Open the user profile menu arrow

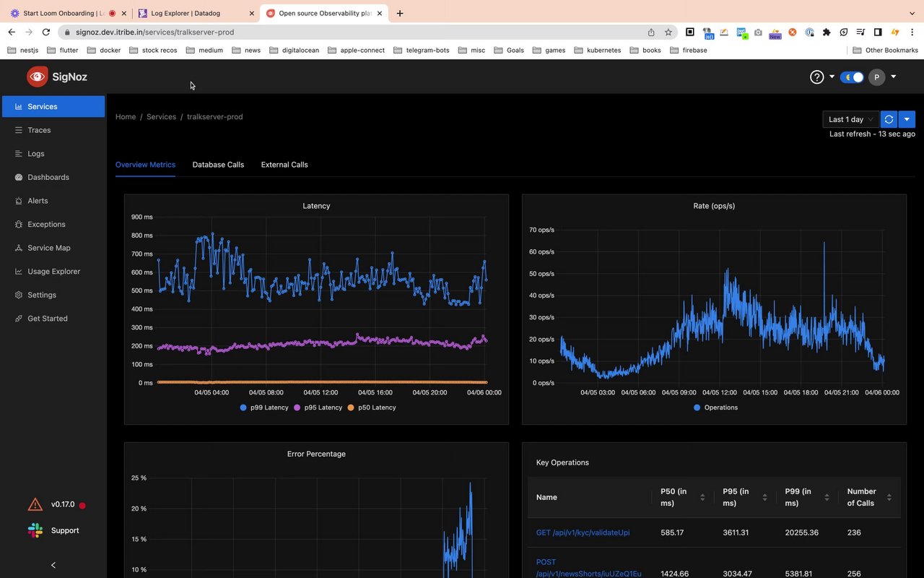coord(894,77)
